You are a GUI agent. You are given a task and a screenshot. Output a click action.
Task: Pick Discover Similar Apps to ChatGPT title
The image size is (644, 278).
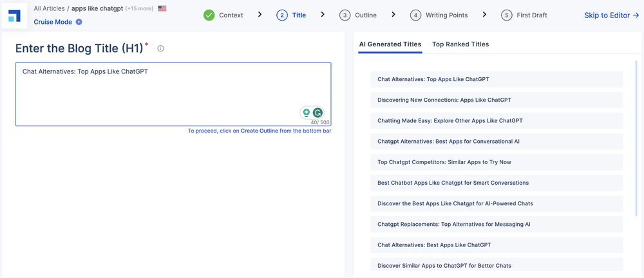(x=497, y=265)
